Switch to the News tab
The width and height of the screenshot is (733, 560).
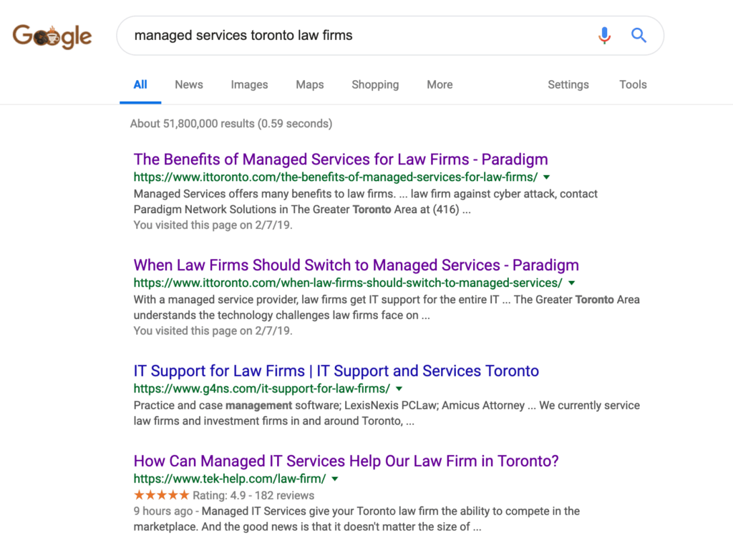coord(188,84)
